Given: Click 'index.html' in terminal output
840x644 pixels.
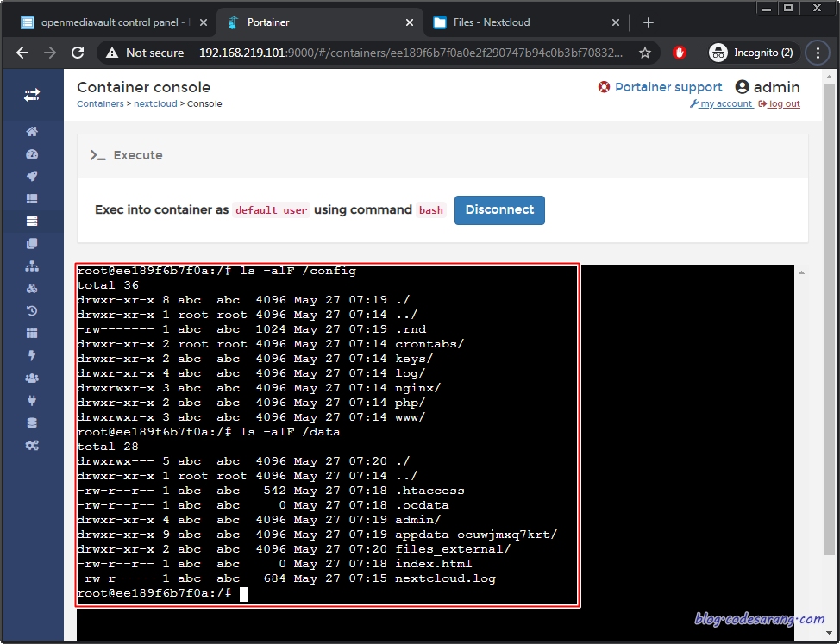Looking at the screenshot, I should pyautogui.click(x=434, y=564).
